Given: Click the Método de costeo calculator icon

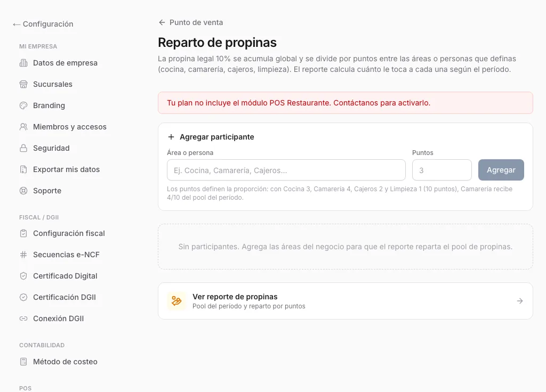Looking at the screenshot, I should pos(23,362).
